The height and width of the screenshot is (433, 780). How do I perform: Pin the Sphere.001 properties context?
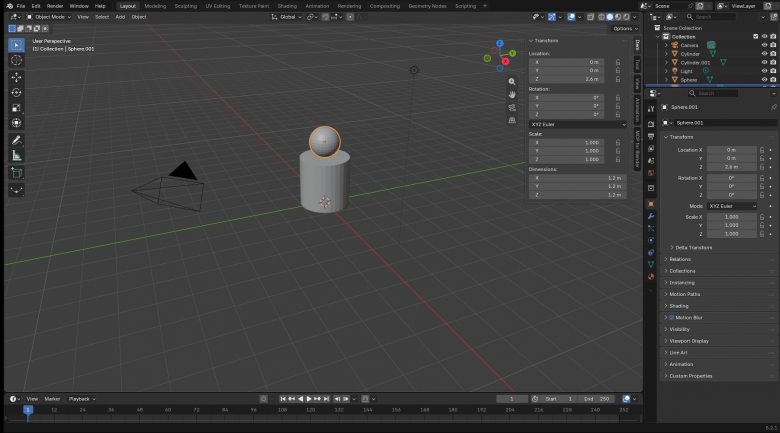point(773,107)
